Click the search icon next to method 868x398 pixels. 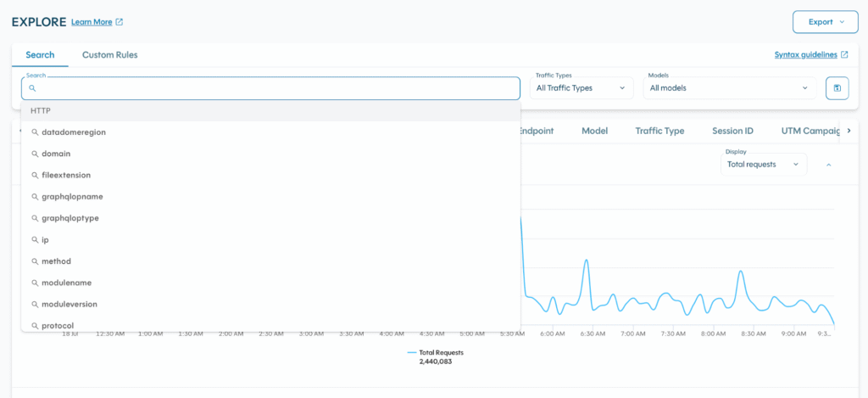pos(34,261)
